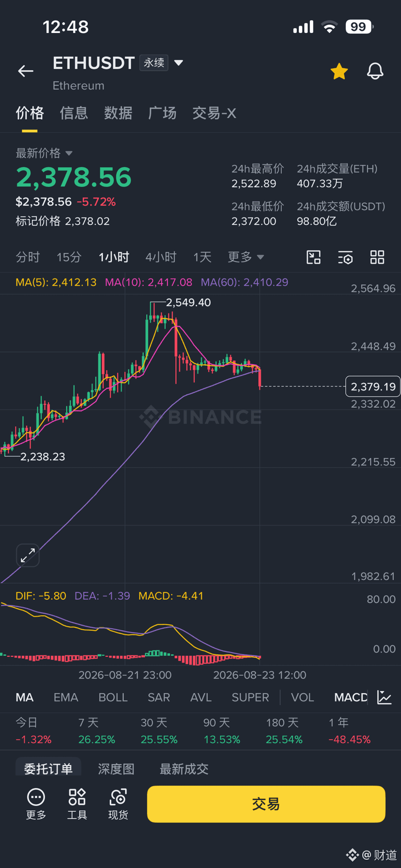
Task: Switch to the 信息 tab
Action: click(74, 113)
